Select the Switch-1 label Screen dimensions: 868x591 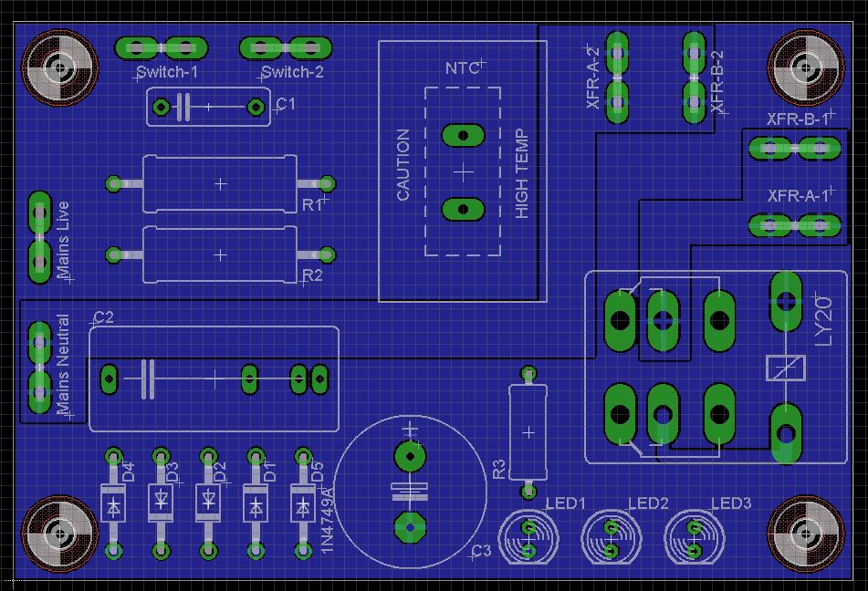pyautogui.click(x=167, y=72)
